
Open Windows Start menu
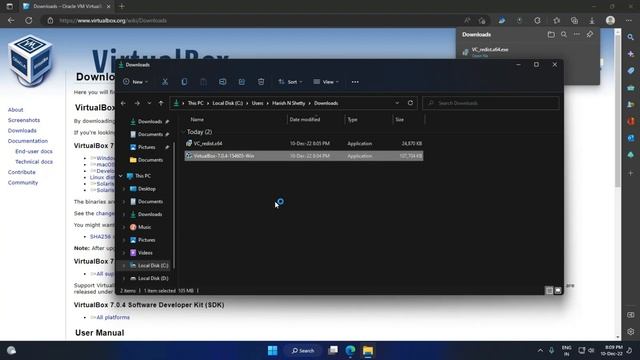(273, 350)
